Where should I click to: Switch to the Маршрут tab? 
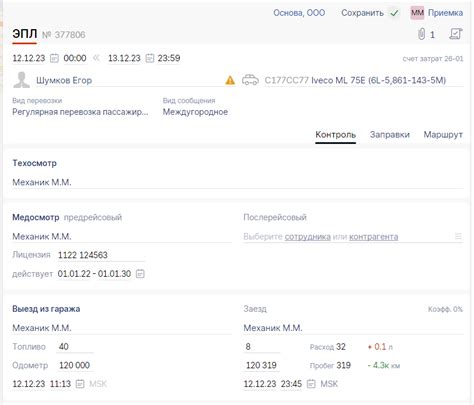click(443, 135)
